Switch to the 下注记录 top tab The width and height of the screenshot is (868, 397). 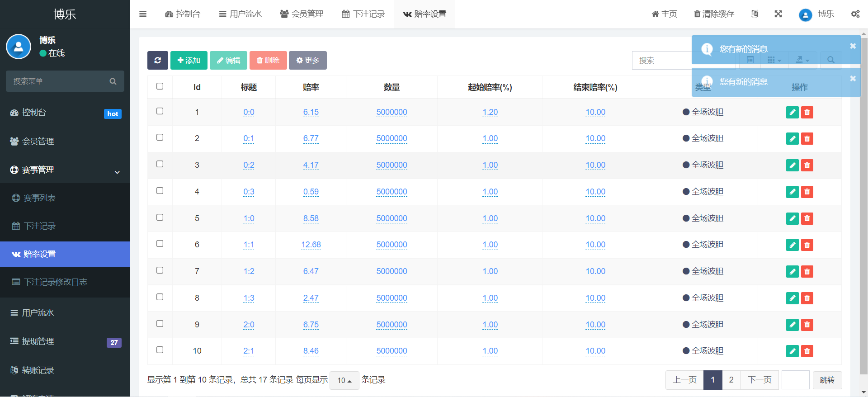coord(363,14)
